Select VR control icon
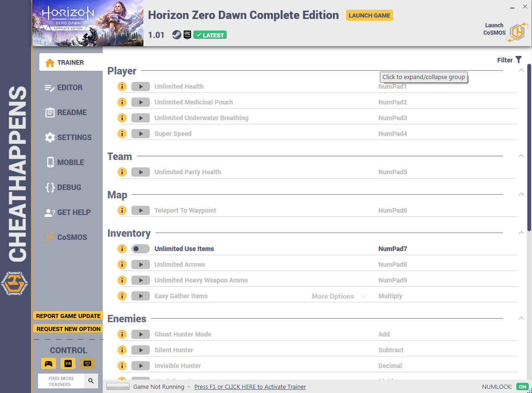This screenshot has width=532, height=393. point(68,363)
